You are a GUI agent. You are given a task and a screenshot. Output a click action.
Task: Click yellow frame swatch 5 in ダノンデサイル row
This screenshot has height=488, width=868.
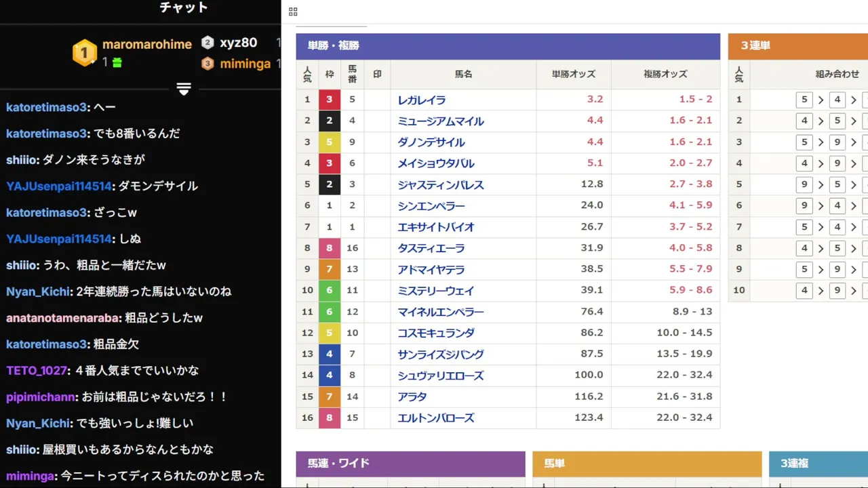(x=329, y=142)
